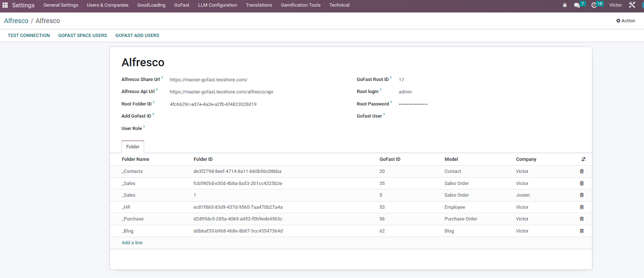This screenshot has height=278, width=644.
Task: Select the _Contacts folder name cell
Action: 132,171
